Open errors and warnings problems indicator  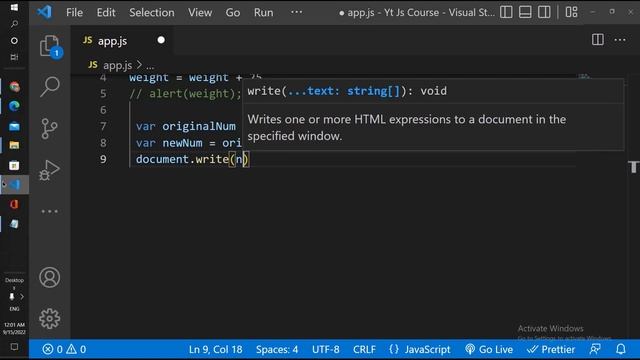[x=64, y=349]
